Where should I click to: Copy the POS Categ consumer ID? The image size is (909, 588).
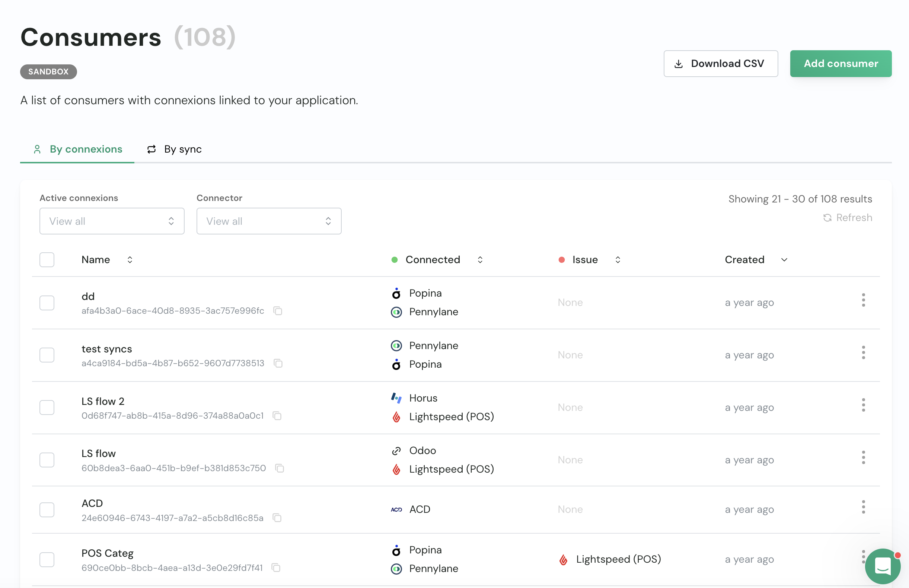[276, 568]
